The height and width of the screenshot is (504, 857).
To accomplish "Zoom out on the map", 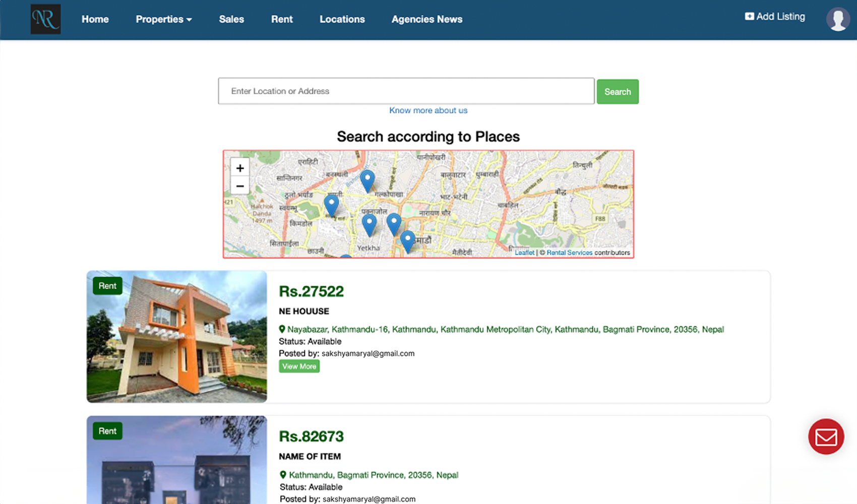I will click(x=240, y=186).
